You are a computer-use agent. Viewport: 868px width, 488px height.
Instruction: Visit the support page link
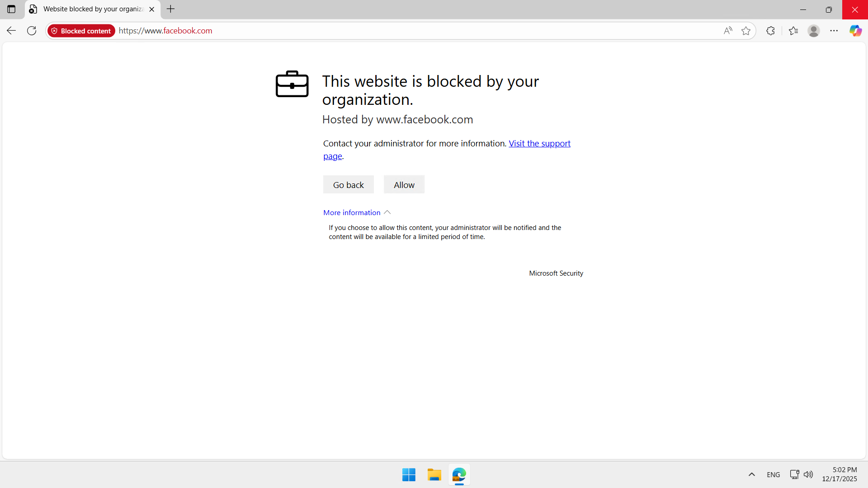click(x=539, y=144)
